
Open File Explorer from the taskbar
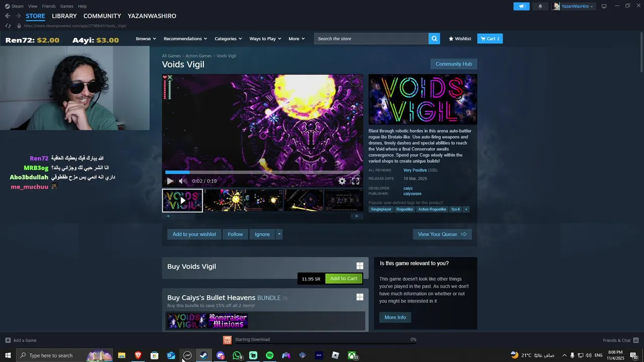pyautogui.click(x=122, y=355)
